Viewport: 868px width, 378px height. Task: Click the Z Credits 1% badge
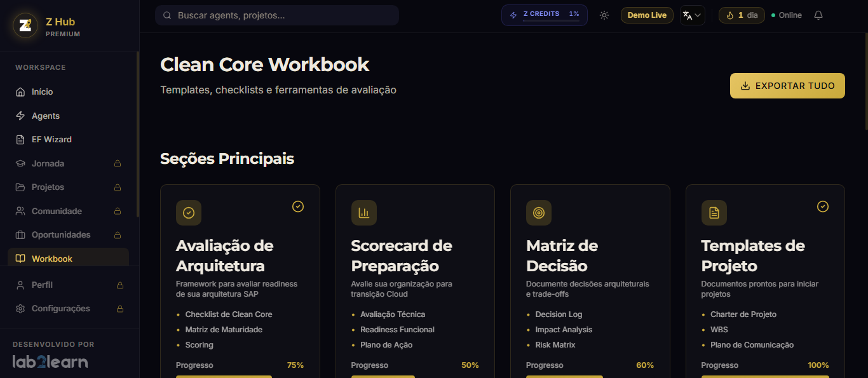coord(545,15)
